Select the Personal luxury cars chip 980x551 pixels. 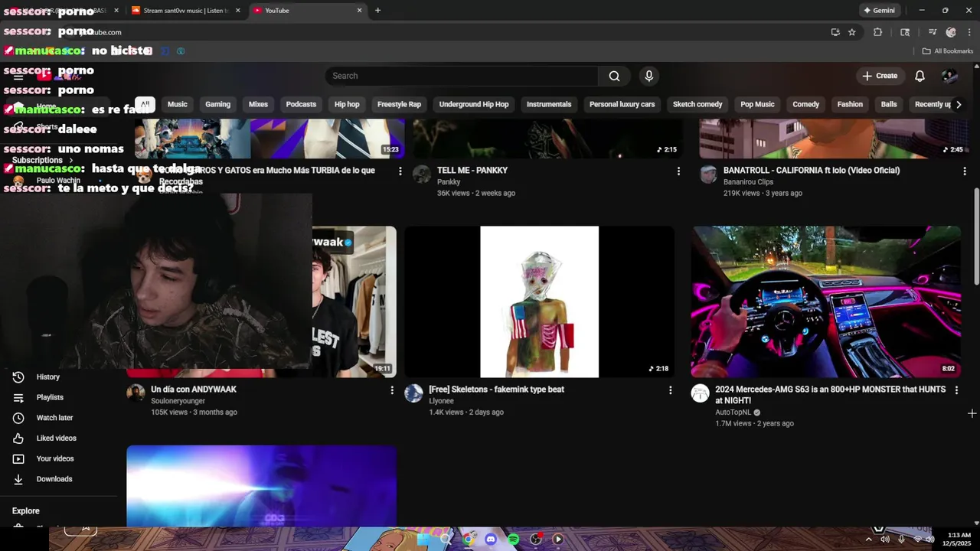coord(622,104)
